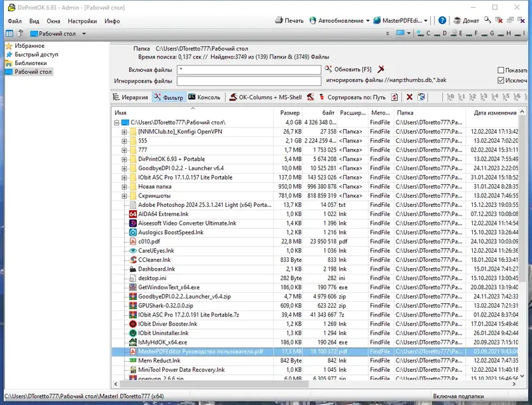Switch to the Иерархия view tab

click(x=130, y=97)
